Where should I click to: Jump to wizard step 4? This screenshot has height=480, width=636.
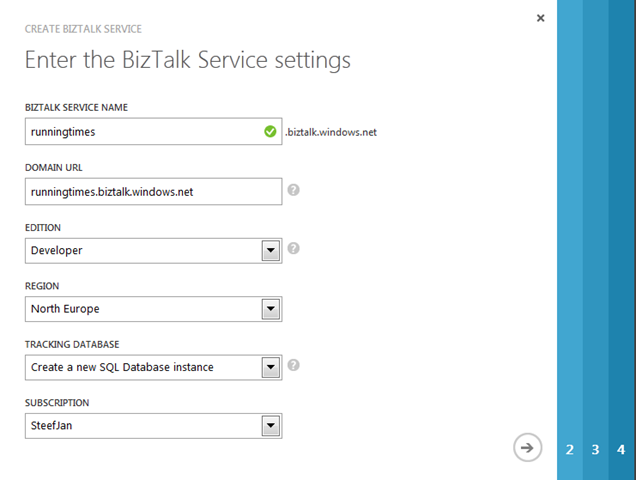(x=621, y=449)
